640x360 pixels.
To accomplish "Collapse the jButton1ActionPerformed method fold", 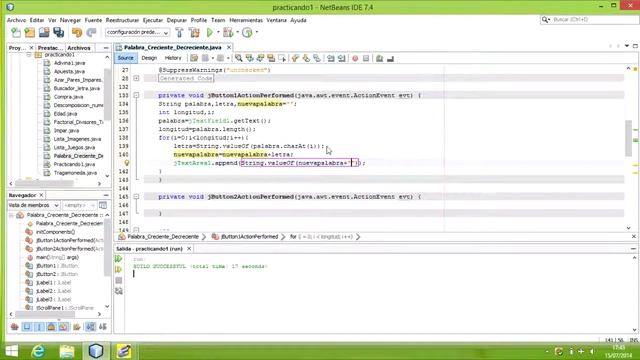I will click(136, 95).
